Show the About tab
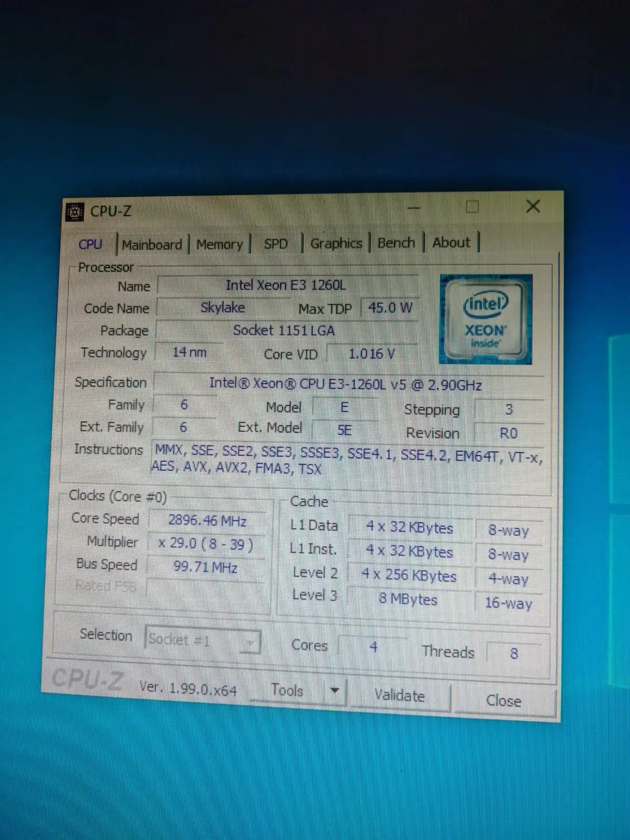This screenshot has width=630, height=840. coord(451,242)
